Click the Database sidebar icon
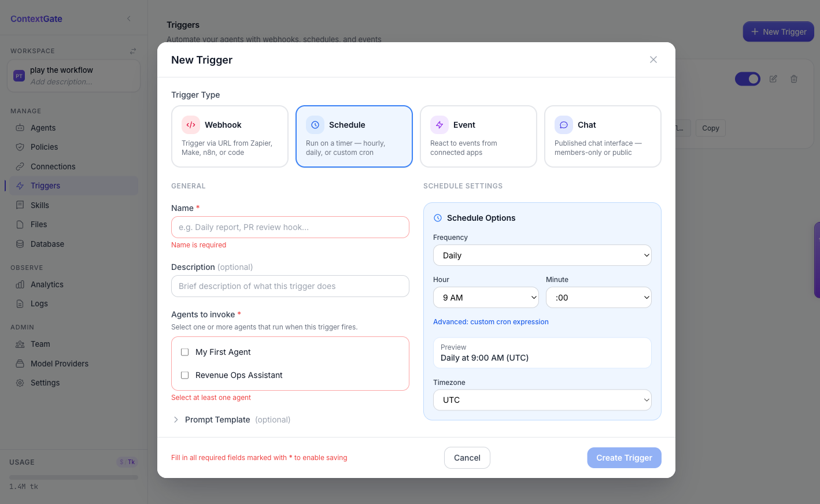Image resolution: width=820 pixels, height=504 pixels. (20, 244)
